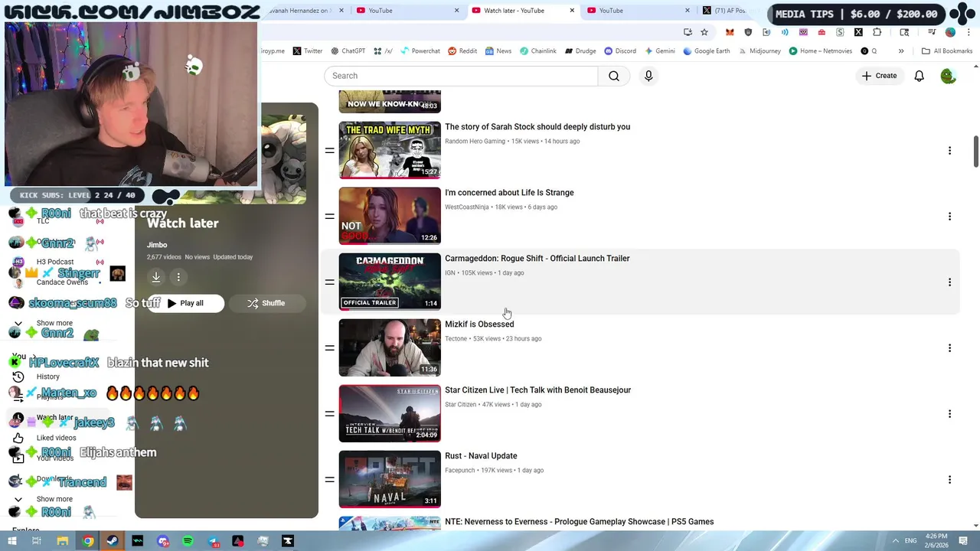Image resolution: width=980 pixels, height=551 pixels.
Task: Open Discord bookmark
Action: [x=620, y=51]
